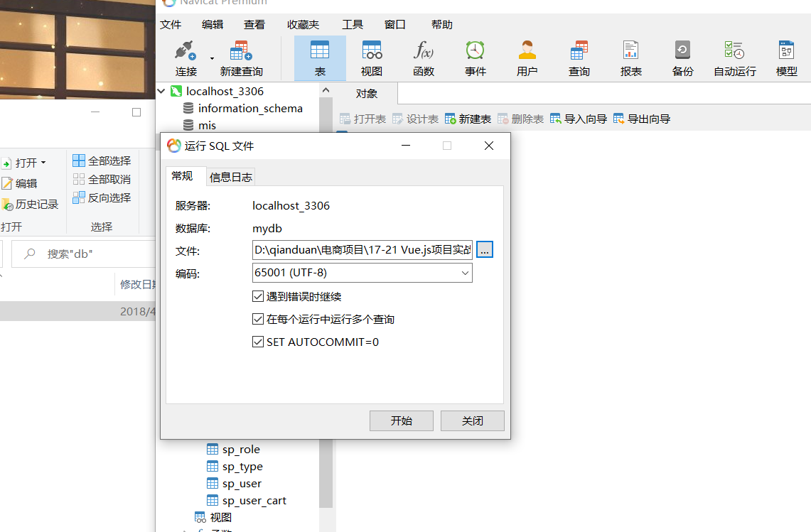Viewport: 811px width, 532px height.
Task: Minimize the 运行 SQL 文件 dialog
Action: tap(406, 146)
